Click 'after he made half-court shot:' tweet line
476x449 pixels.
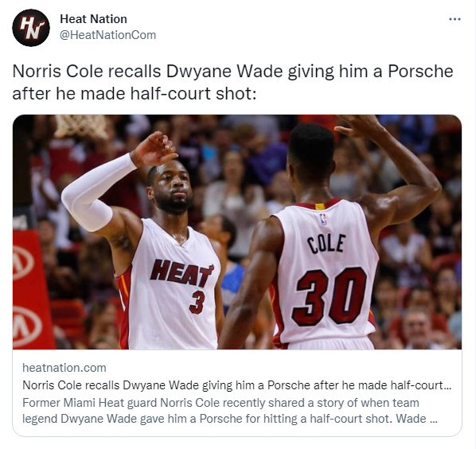pyautogui.click(x=135, y=93)
